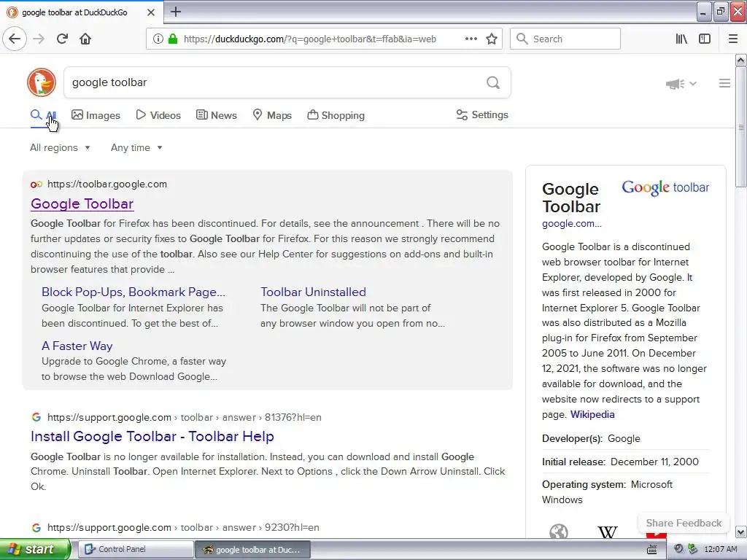Click toolbar.google.com result favicon

point(36,184)
